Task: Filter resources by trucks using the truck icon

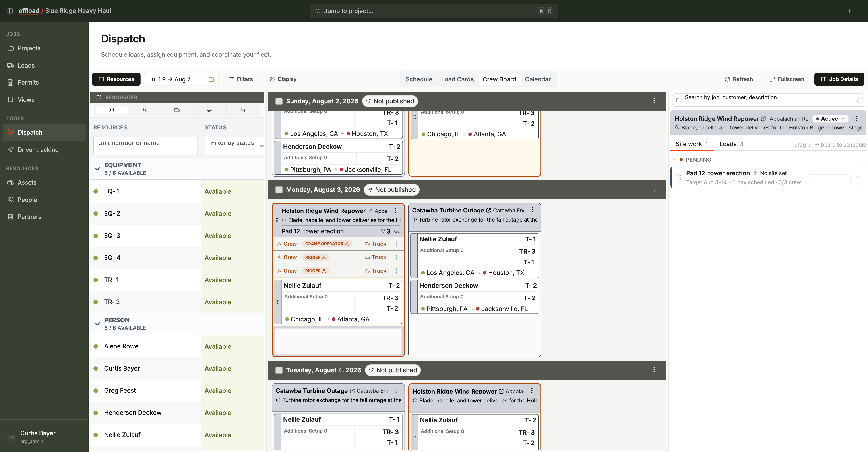Action: pos(177,110)
